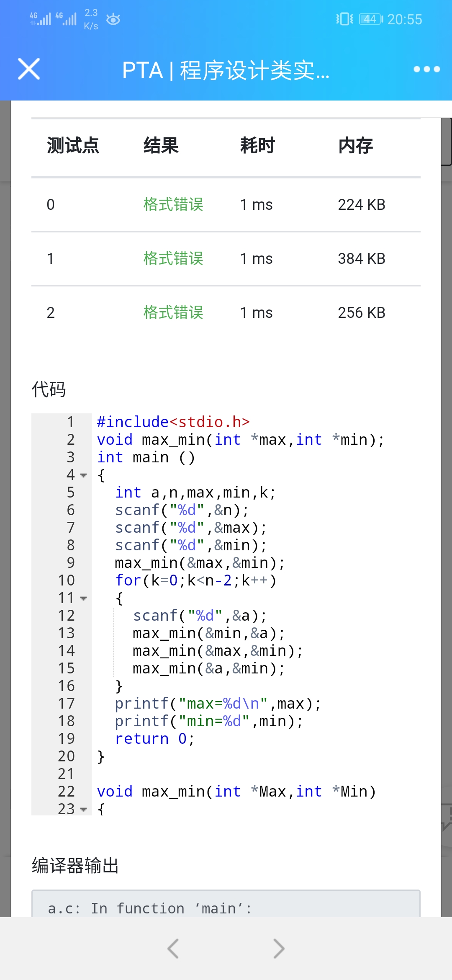Collapse code fold arrow at line 23

(83, 810)
